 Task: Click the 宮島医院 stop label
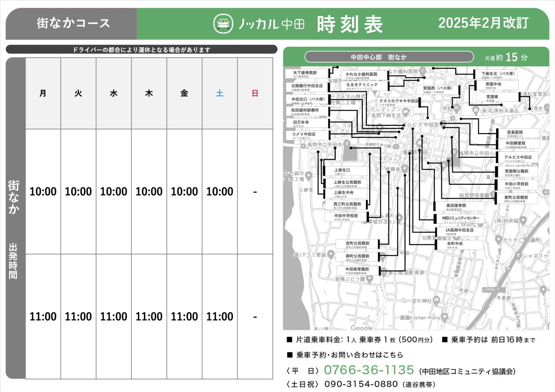(x=518, y=133)
